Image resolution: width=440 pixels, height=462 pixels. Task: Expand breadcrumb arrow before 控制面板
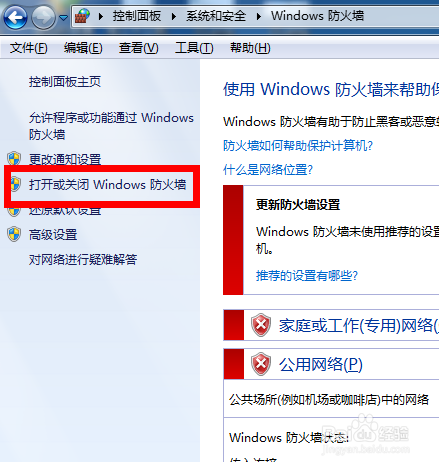[101, 16]
